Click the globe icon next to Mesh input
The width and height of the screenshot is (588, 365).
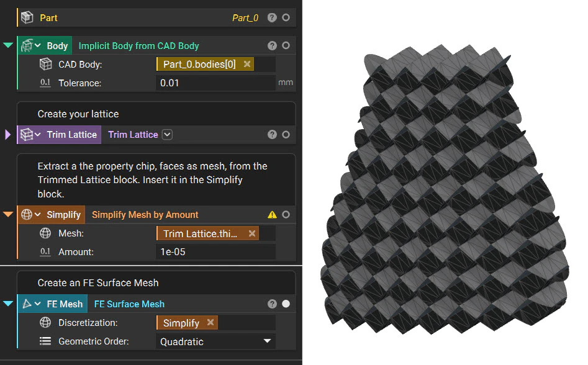pyautogui.click(x=45, y=233)
